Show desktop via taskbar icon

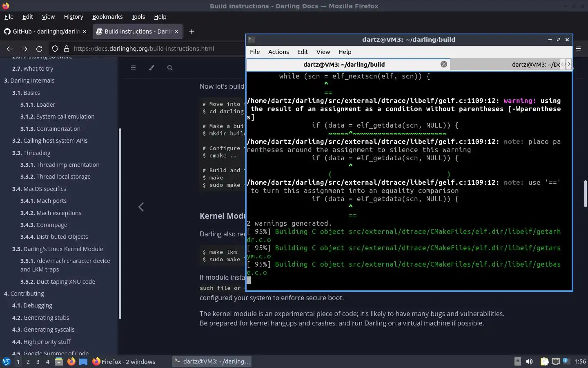pos(83,361)
